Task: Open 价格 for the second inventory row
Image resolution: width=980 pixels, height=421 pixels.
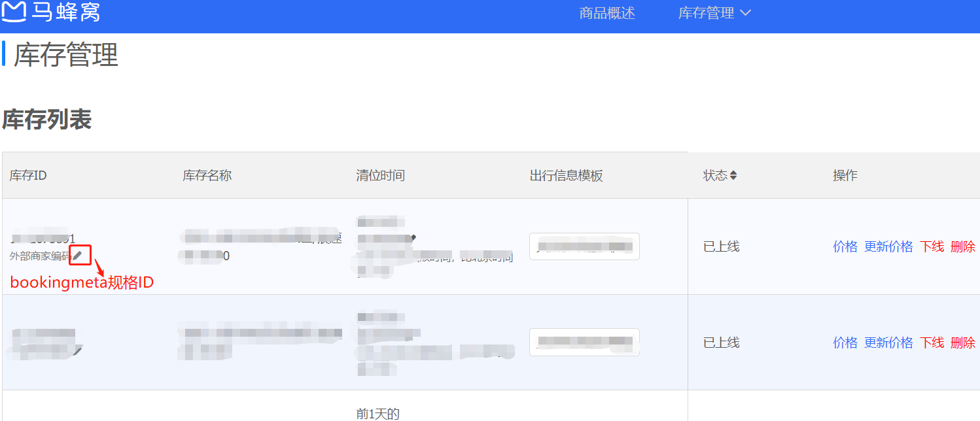Action: [x=845, y=343]
